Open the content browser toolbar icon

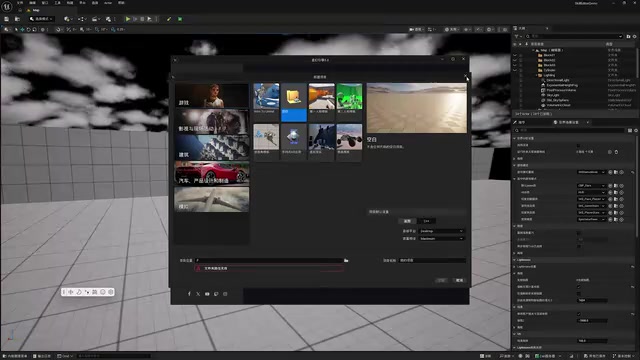[x=17, y=19]
